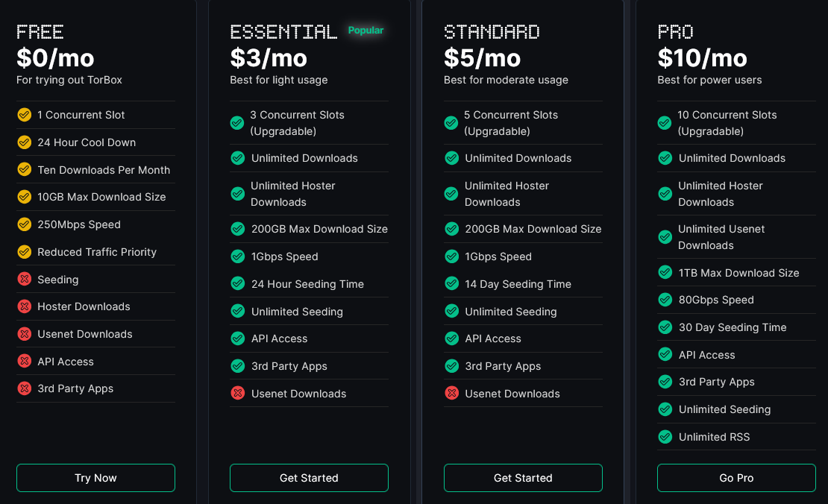The height and width of the screenshot is (504, 828).
Task: Click the $5/mo Standard price
Action: (x=482, y=57)
